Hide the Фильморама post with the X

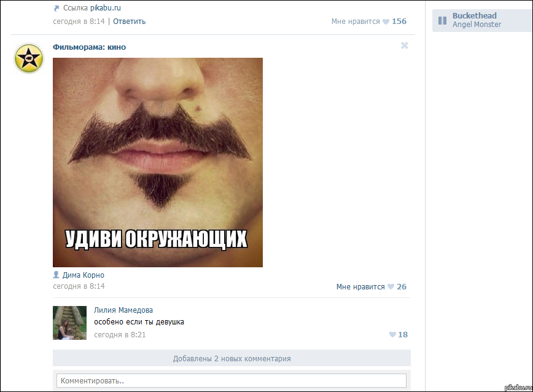[405, 45]
